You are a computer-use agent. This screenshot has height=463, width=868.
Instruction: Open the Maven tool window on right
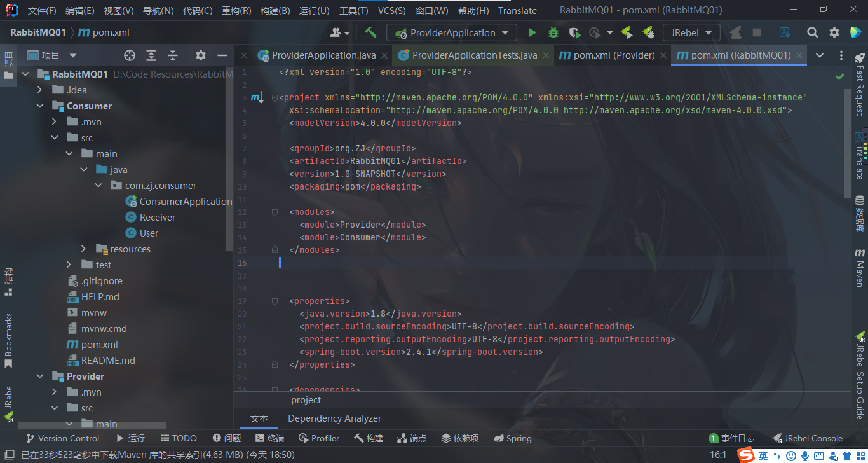[860, 267]
